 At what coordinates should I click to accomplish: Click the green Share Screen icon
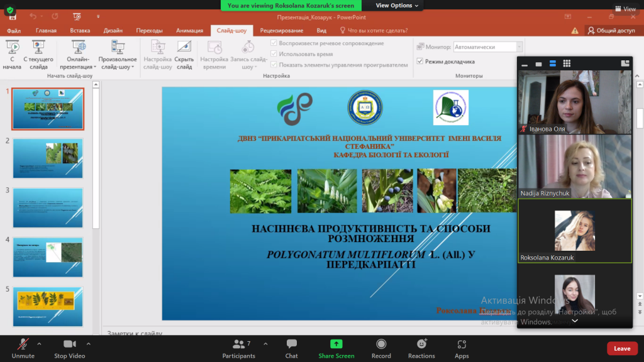336,344
